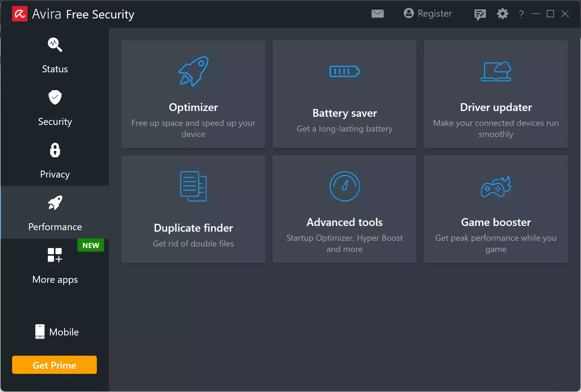Click the Security shield icon
Image resolution: width=581 pixels, height=392 pixels.
tap(55, 97)
